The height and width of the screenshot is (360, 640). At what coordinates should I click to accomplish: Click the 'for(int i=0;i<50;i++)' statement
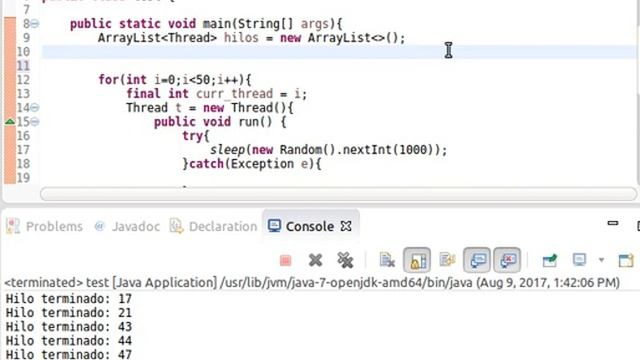click(175, 80)
